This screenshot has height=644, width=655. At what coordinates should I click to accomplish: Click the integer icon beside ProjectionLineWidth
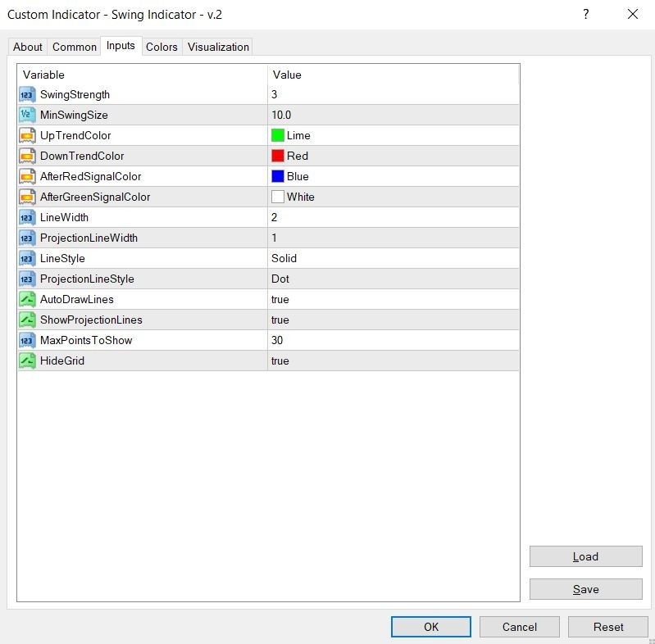click(27, 238)
